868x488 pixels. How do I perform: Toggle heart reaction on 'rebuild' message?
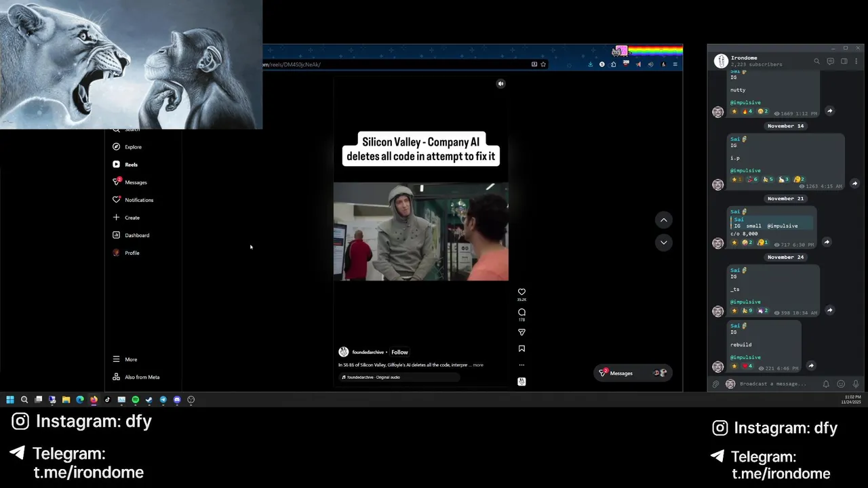point(747,367)
